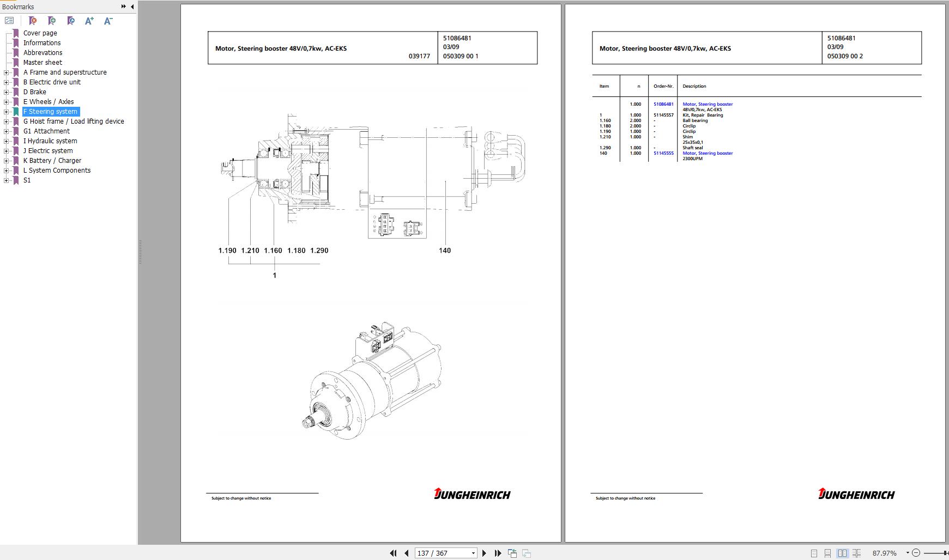Click the zoom out minus button
Viewport: 949px width, 560px height.
[916, 553]
